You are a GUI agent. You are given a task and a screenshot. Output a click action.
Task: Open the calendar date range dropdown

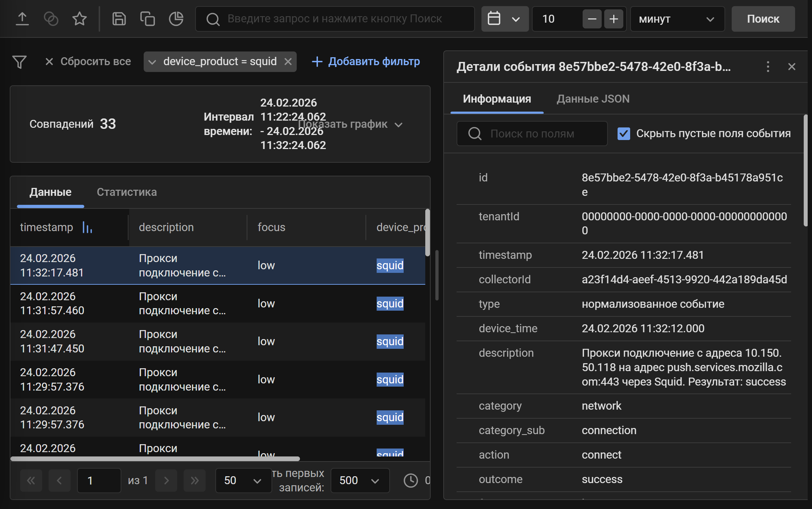pos(504,19)
